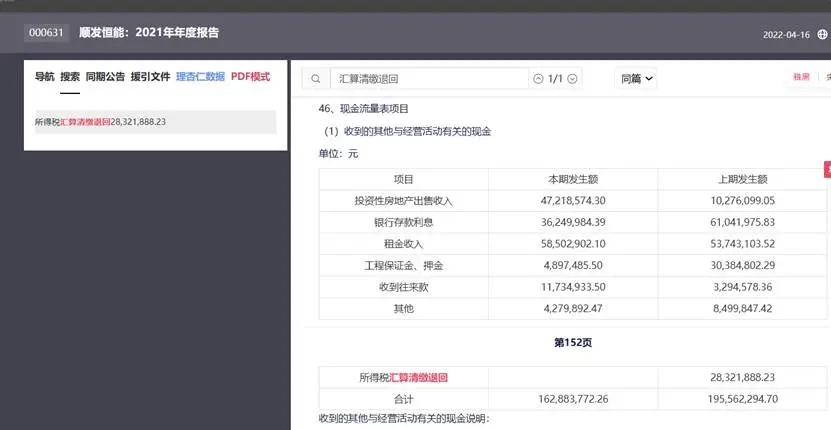831x430 pixels.
Task: Click the 工程保证金、押金 row label
Action: pos(403,266)
